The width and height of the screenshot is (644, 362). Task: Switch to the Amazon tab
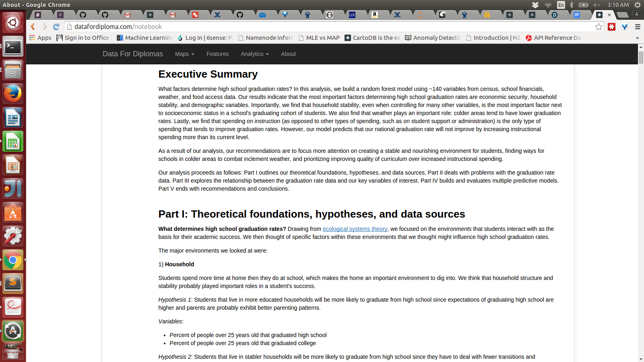[375, 15]
